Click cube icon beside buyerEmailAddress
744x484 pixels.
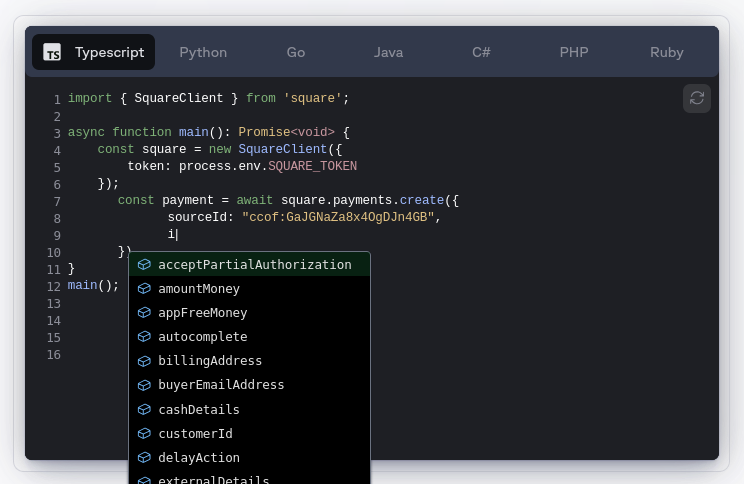[x=144, y=385]
